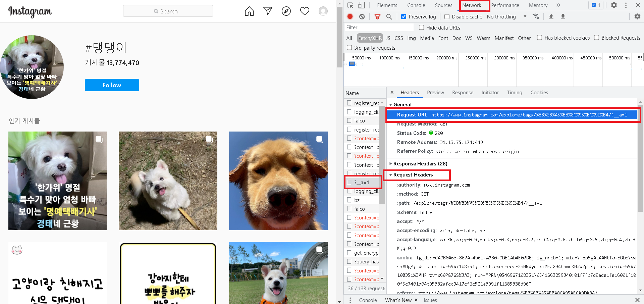
Task: Open No throttling dropdown
Action: tap(506, 16)
